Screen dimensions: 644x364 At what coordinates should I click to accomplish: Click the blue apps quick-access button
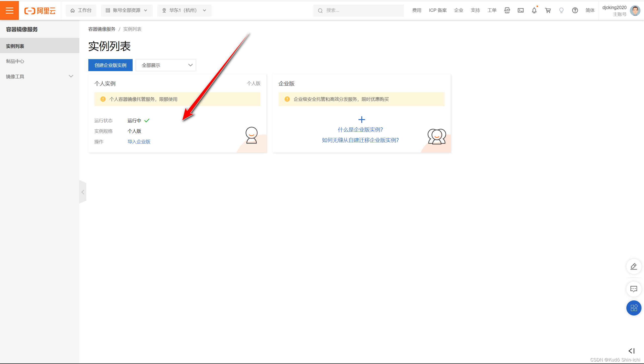633,308
